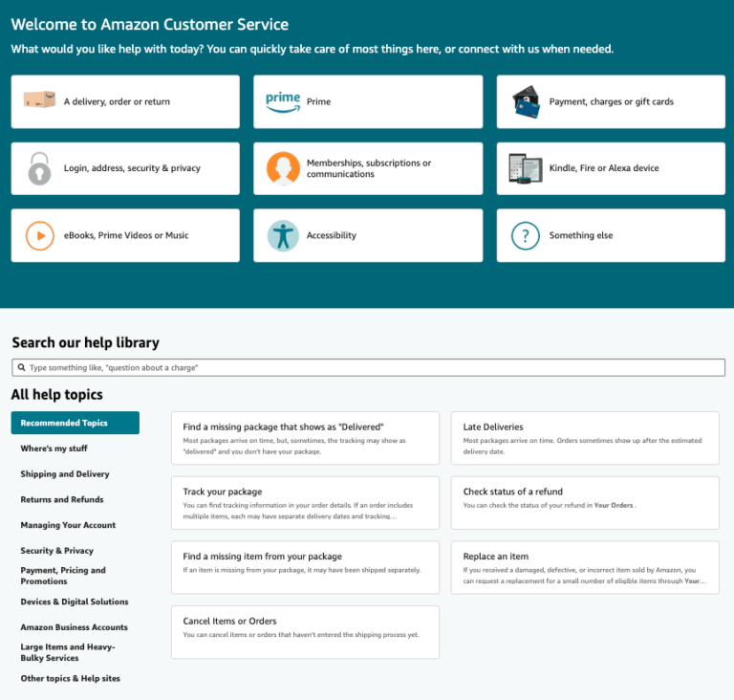
Task: Open 'Find a missing item from your package'
Action: (x=305, y=567)
